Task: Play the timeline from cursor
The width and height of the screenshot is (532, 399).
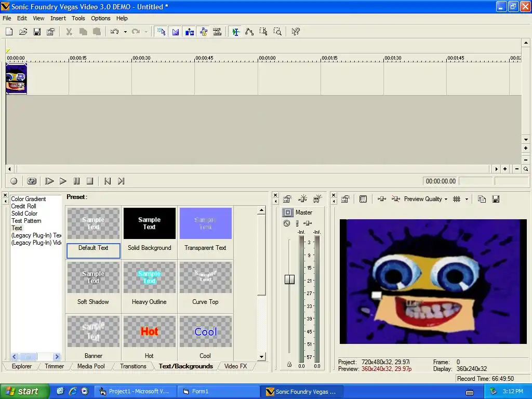Action: 63,181
